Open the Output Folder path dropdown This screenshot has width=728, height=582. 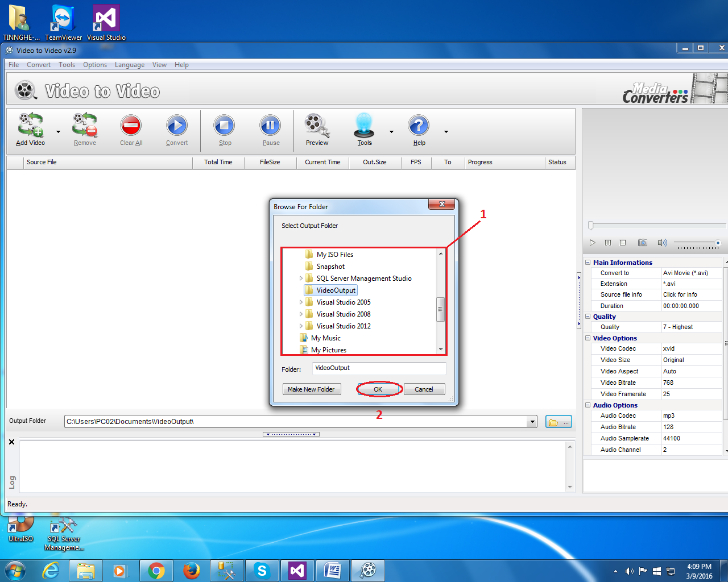(x=532, y=422)
